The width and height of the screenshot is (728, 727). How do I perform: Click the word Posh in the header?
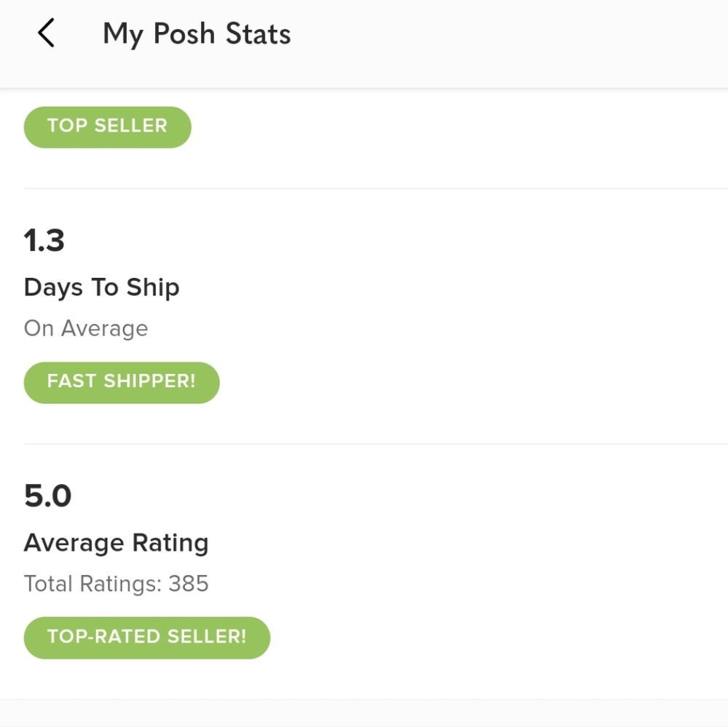[x=183, y=34]
